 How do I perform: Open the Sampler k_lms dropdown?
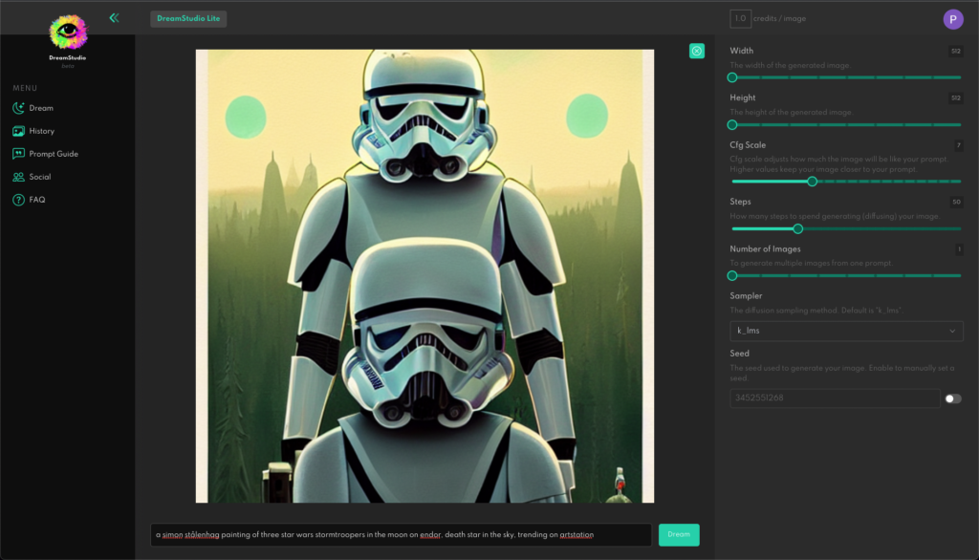tap(846, 331)
